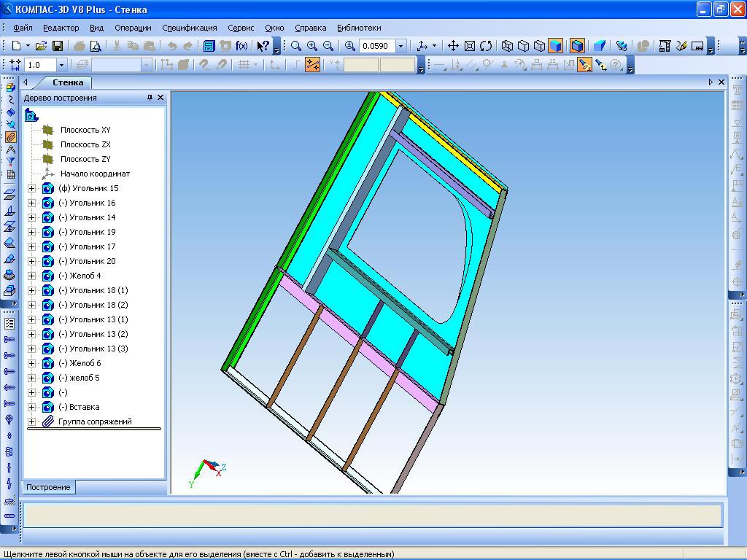Image resolution: width=747 pixels, height=560 pixels.
Task: Save the document with the floppy disk icon
Action: coord(58,46)
